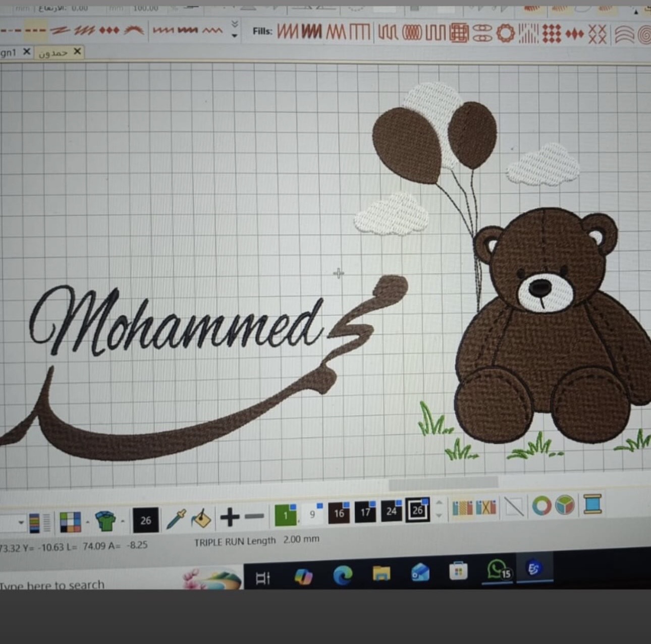This screenshot has width=651, height=644.
Task: Click the current color box labeled 26
Action: (x=146, y=520)
